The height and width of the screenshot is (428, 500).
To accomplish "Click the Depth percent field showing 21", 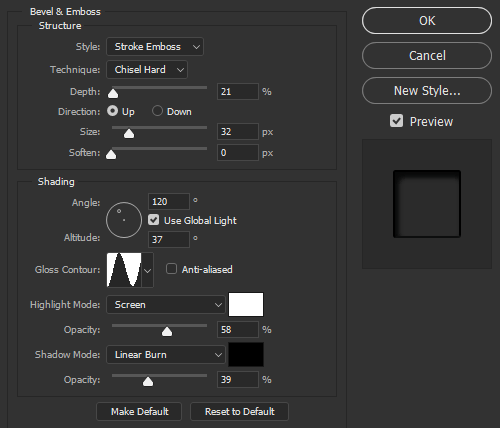I will [238, 92].
